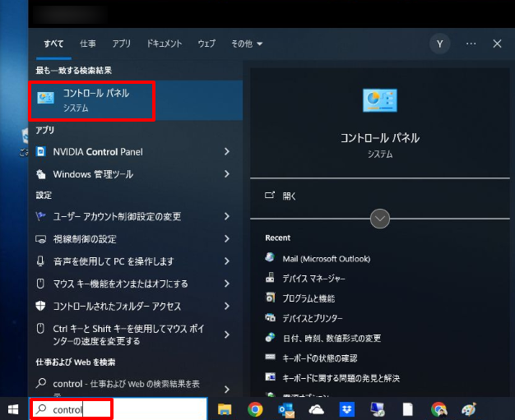
Task: Click the プログラムと機能 recent item text
Action: [309, 298]
